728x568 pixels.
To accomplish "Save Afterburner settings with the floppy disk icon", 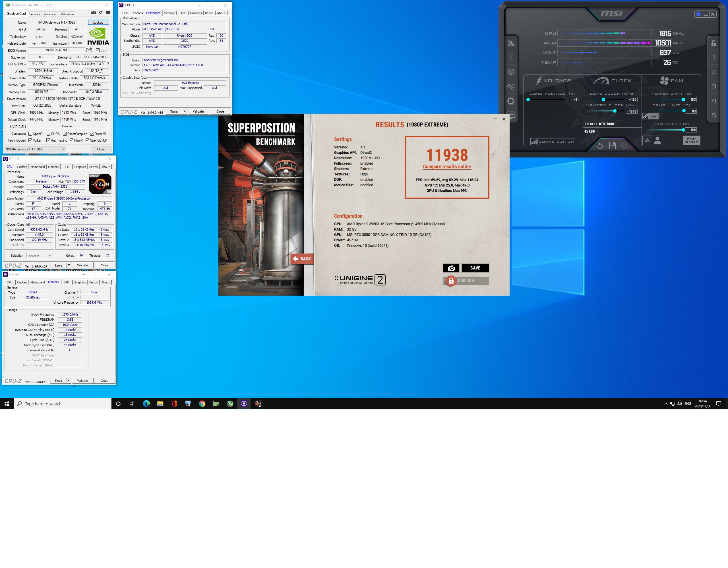I will (612, 146).
